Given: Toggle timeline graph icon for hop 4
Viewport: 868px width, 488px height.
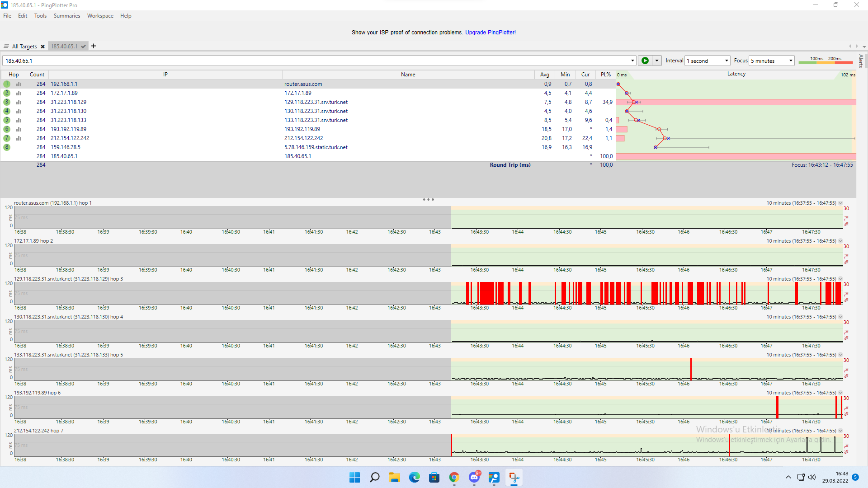Looking at the screenshot, I should 19,111.
